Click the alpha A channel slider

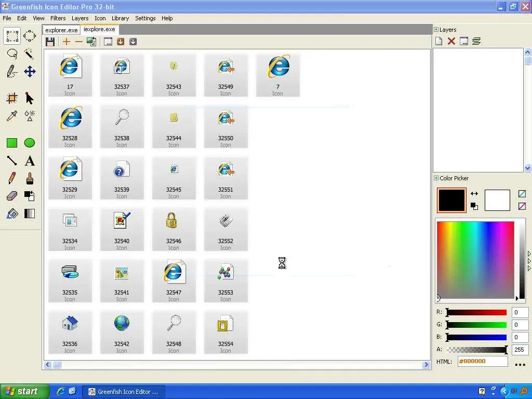tap(476, 350)
